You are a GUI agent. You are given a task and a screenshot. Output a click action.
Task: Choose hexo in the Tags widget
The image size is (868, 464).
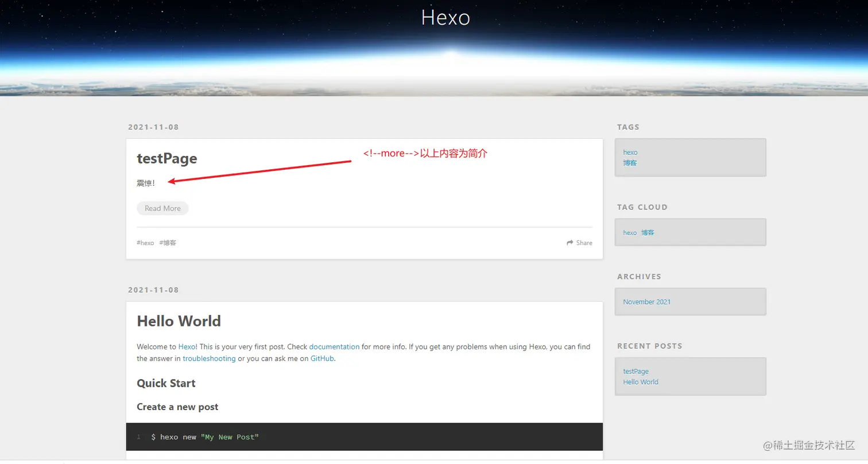click(x=630, y=152)
